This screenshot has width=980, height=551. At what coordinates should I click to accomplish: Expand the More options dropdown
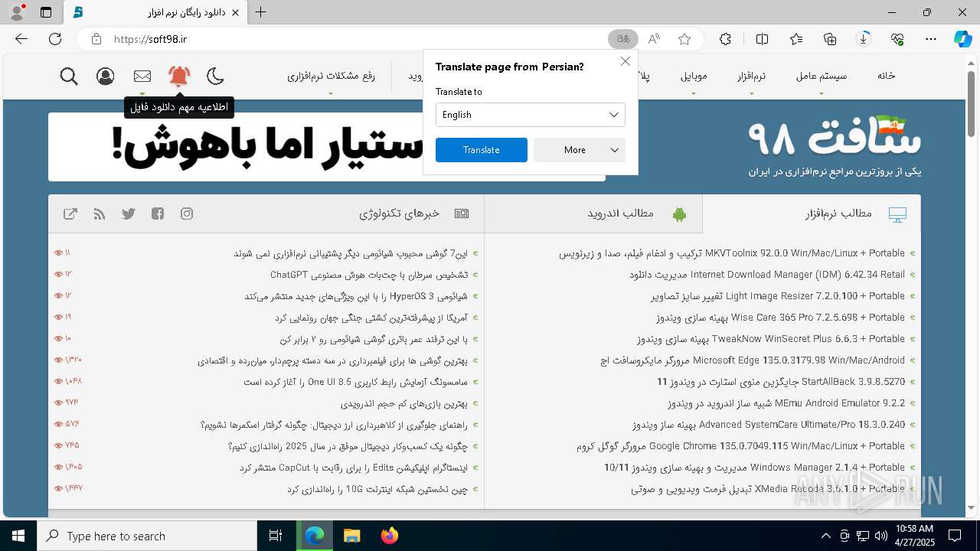[580, 150]
